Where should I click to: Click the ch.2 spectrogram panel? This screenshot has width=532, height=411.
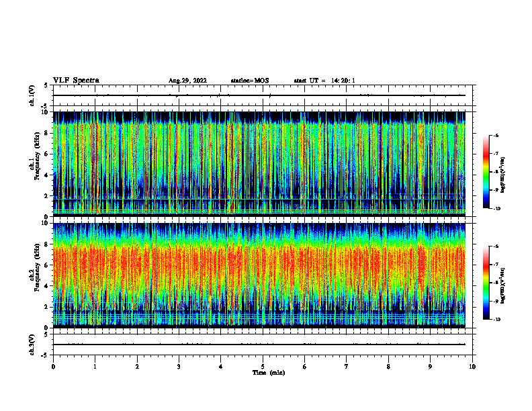(259, 275)
